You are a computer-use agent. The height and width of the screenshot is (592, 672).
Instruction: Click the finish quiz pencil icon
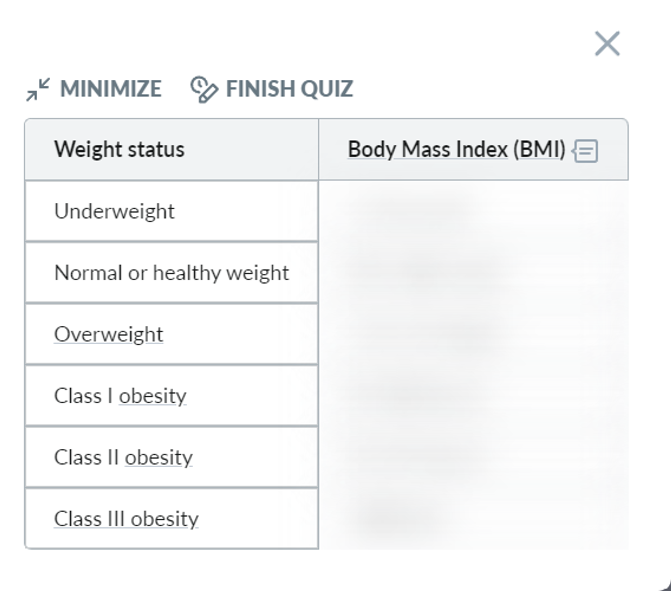[204, 90]
